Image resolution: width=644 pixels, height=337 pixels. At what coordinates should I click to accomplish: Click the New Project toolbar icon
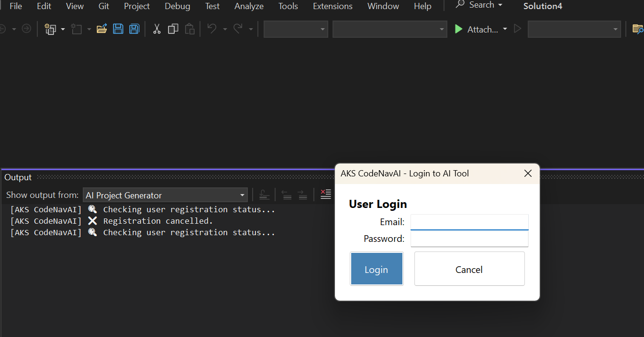point(50,29)
